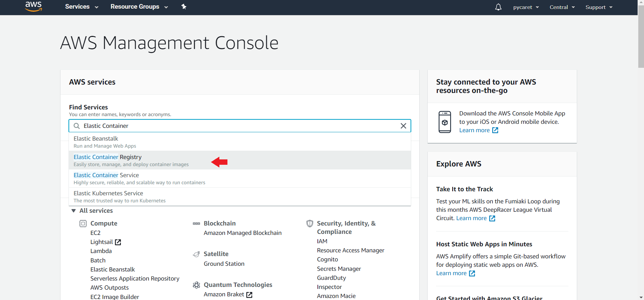Collapse the All services section
This screenshot has width=644, height=300.
74,211
